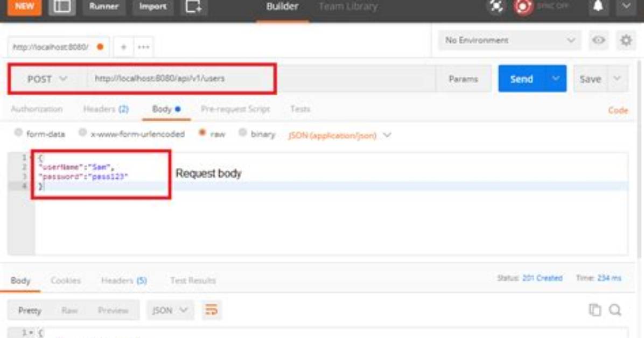This screenshot has height=338, width=644.
Task: Switch response view to Raw
Action: tap(69, 311)
